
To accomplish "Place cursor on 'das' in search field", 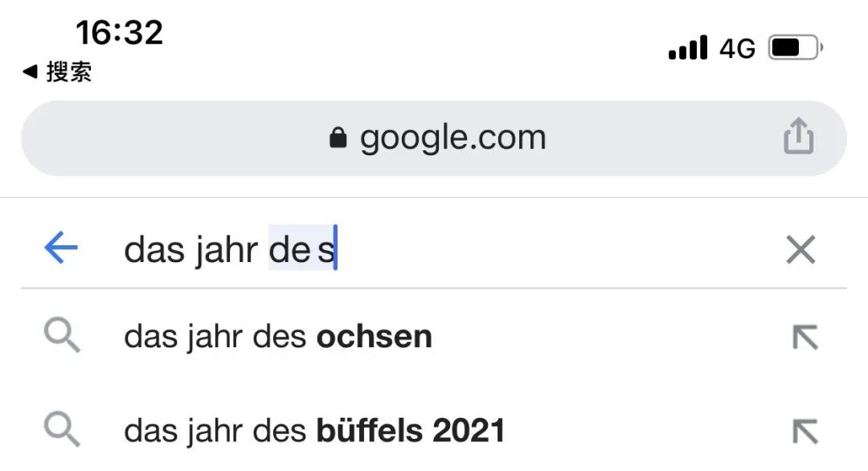I will 154,250.
